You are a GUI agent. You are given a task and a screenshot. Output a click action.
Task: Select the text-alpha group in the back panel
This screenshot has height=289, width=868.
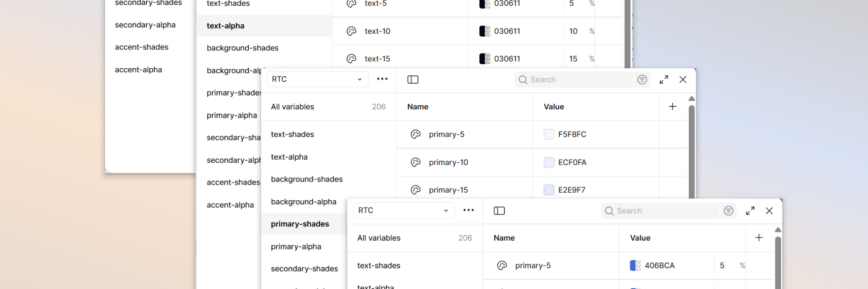tap(226, 26)
